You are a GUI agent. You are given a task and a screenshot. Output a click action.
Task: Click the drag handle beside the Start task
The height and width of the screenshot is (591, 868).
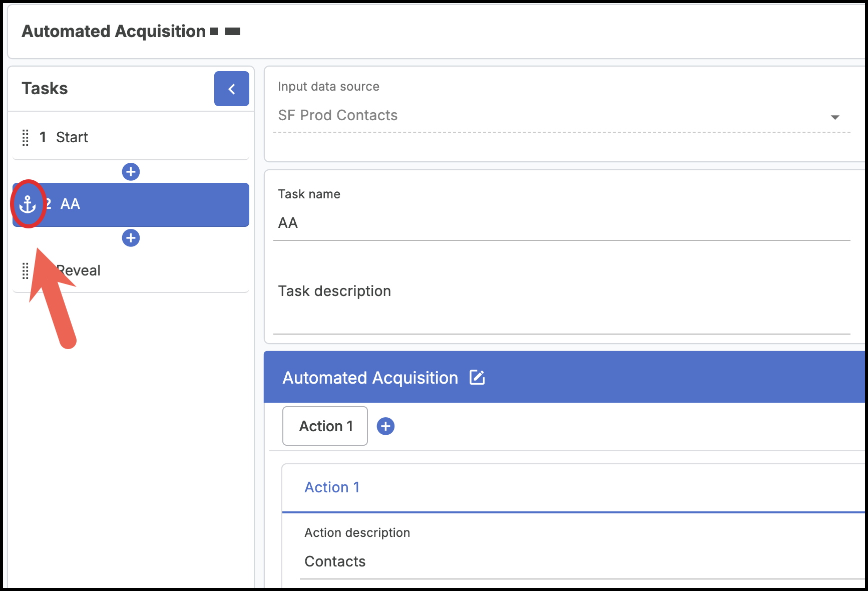point(26,137)
